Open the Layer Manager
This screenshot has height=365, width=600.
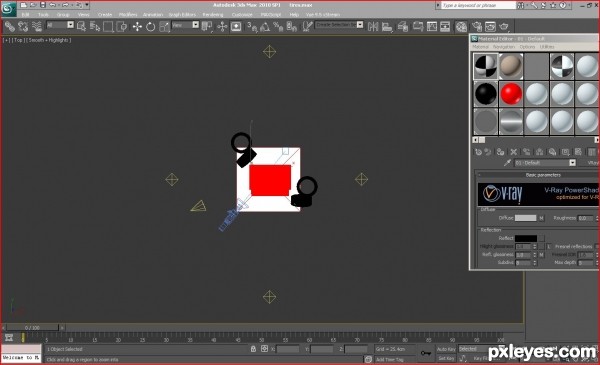(x=403, y=26)
